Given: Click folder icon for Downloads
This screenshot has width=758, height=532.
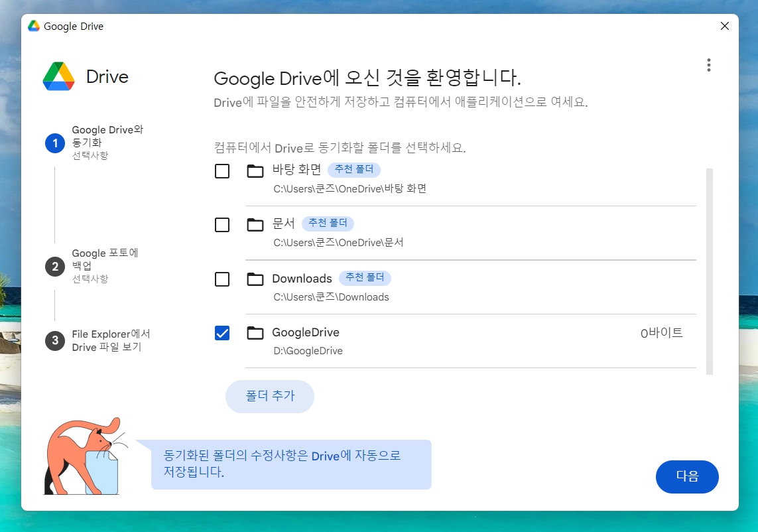Looking at the screenshot, I should coord(255,279).
